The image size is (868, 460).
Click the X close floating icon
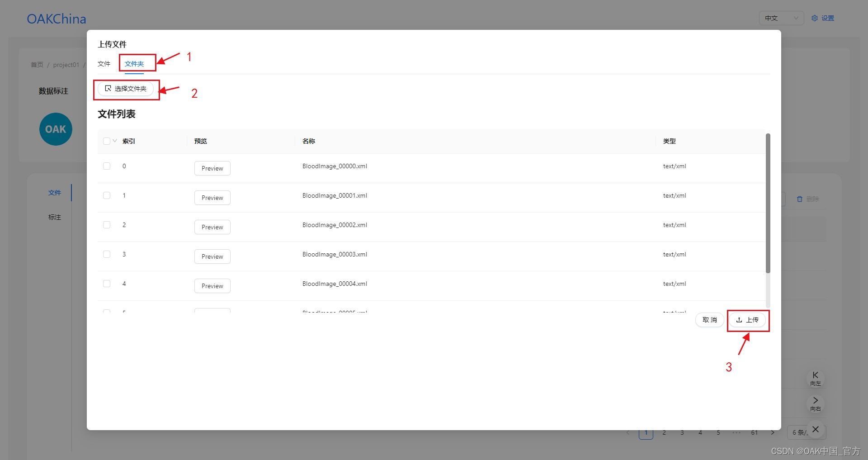816,429
